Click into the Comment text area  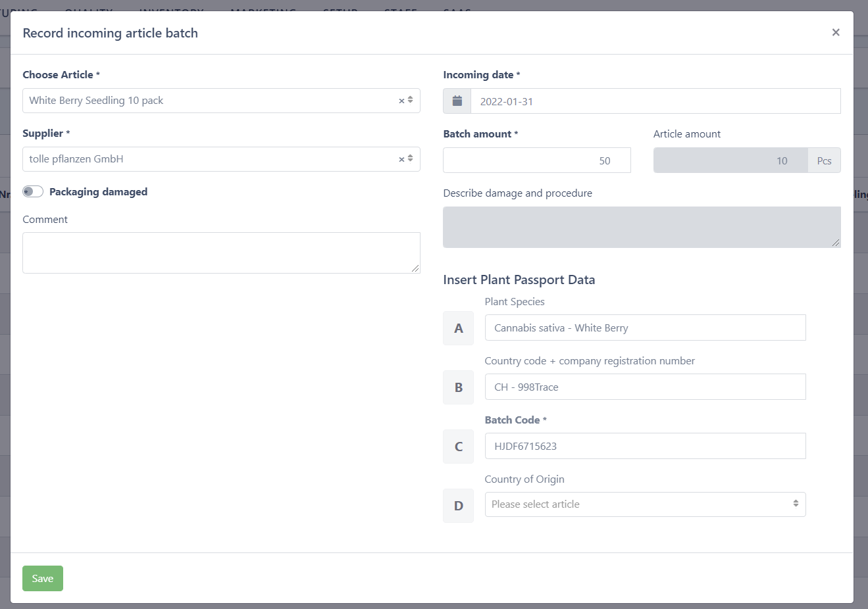[220, 253]
